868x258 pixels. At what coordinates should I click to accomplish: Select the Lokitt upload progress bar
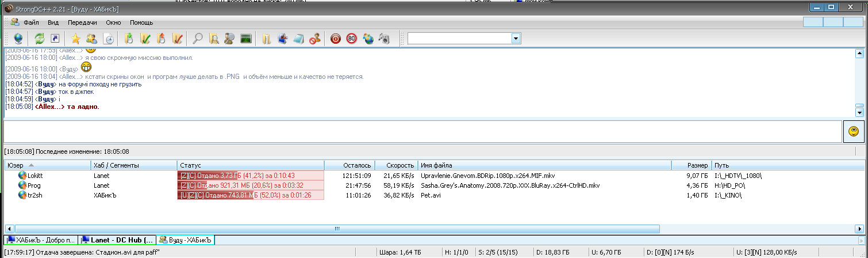(x=251, y=175)
